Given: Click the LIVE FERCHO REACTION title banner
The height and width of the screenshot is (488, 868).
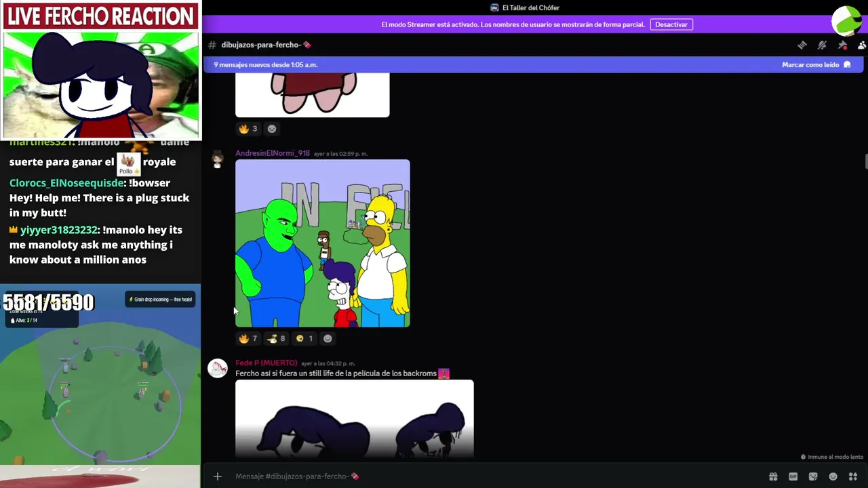Looking at the screenshot, I should tap(101, 16).
